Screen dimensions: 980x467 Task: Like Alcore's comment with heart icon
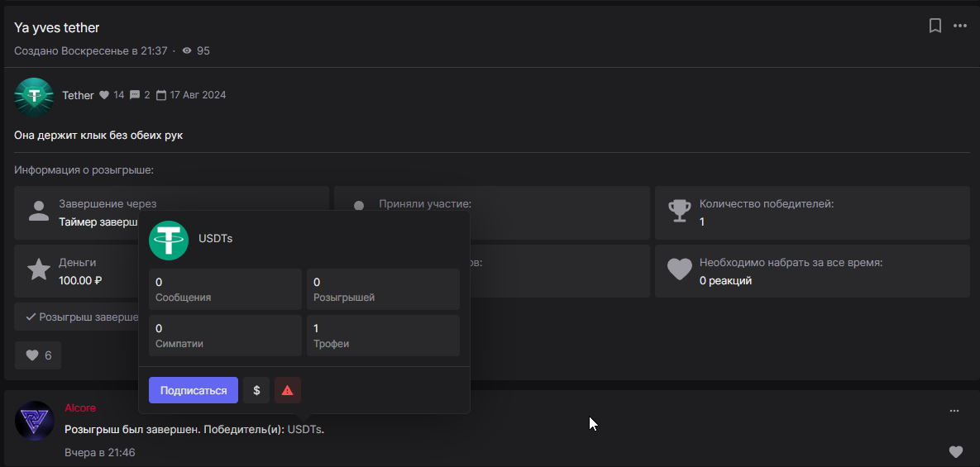coord(955,451)
